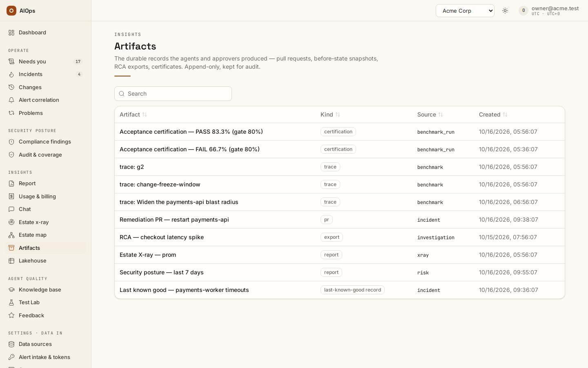Viewport: 588px width, 368px height.
Task: Open Alert intake & tokens page
Action: 46,357
